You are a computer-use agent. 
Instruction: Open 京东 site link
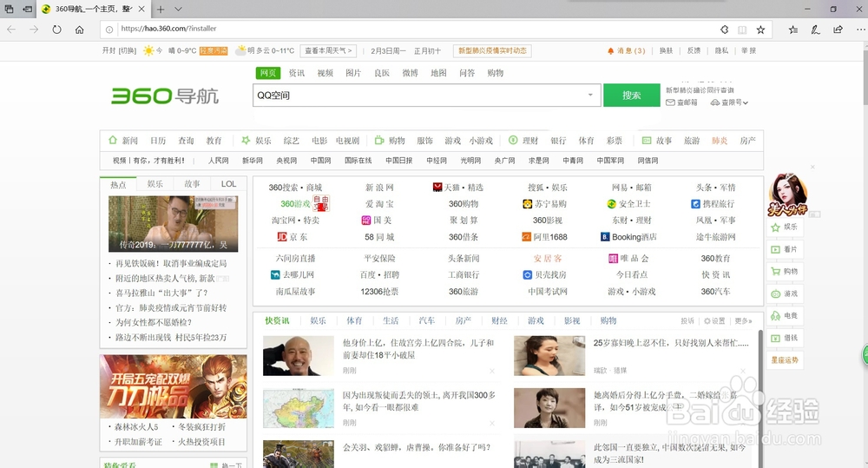(292, 237)
